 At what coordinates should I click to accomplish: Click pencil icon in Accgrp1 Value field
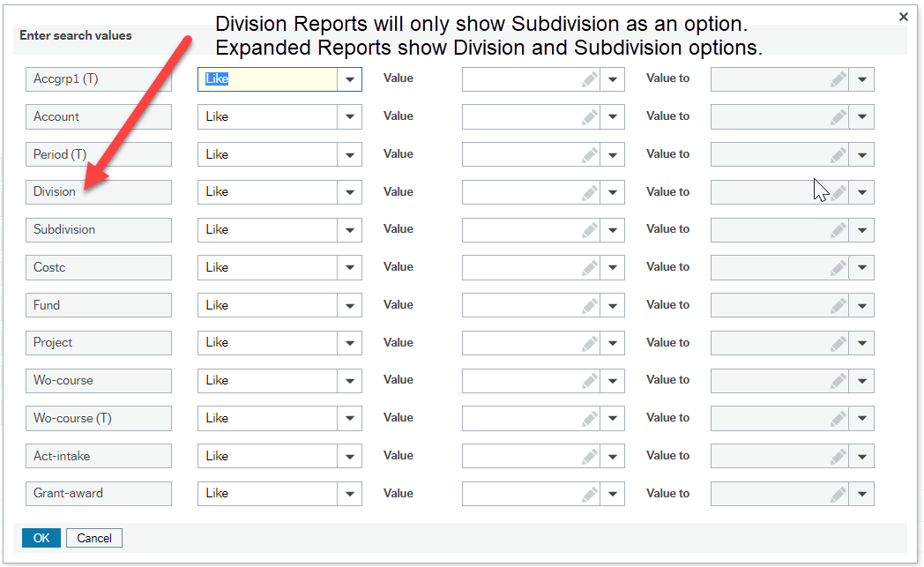click(x=589, y=79)
